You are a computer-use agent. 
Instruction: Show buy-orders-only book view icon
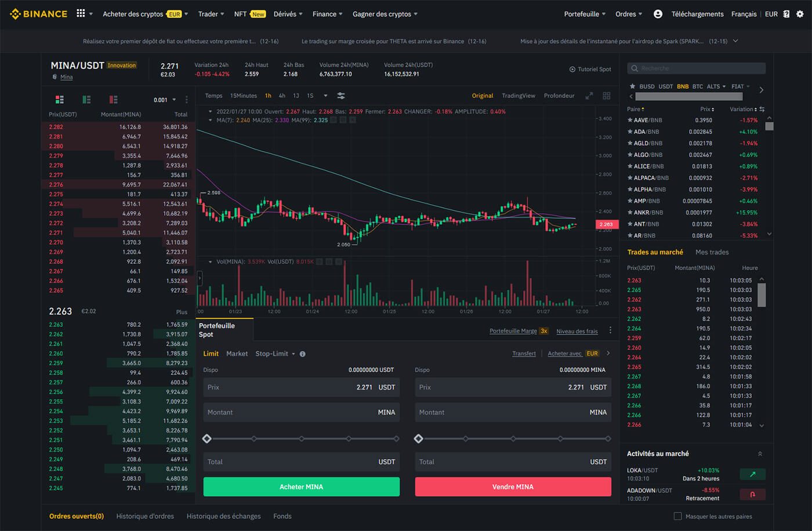pyautogui.click(x=86, y=100)
